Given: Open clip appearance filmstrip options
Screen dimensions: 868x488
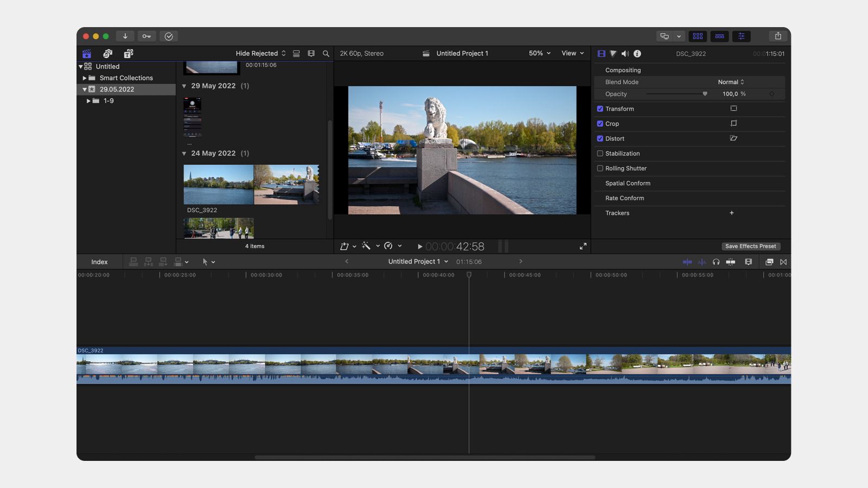Looking at the screenshot, I should point(311,54).
